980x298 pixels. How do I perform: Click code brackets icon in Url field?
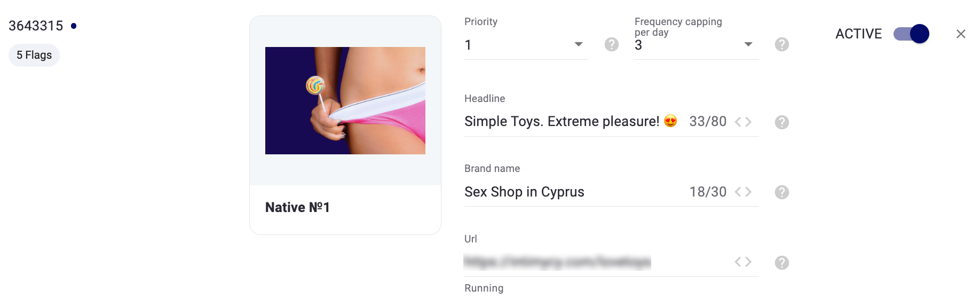point(743,262)
